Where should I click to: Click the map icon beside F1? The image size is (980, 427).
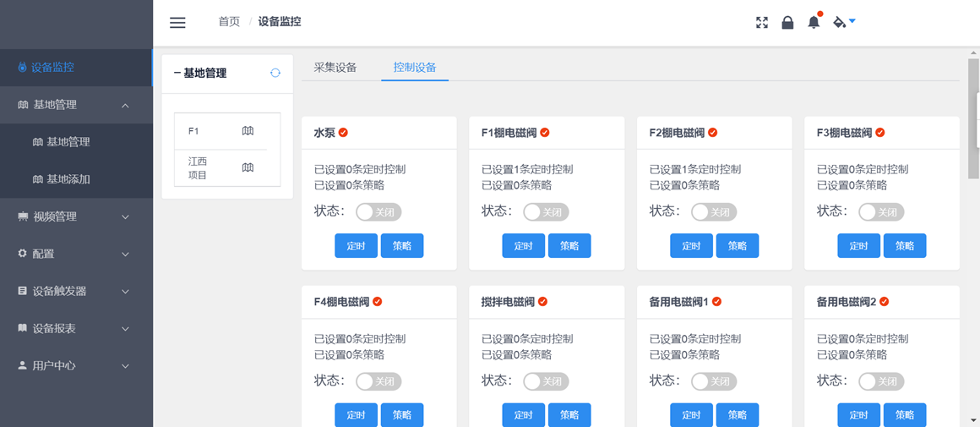coord(248,131)
